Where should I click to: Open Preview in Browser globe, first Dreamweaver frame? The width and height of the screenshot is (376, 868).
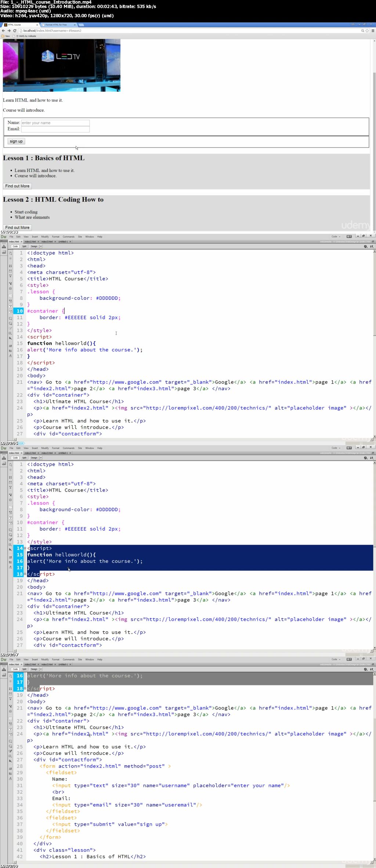click(x=366, y=247)
